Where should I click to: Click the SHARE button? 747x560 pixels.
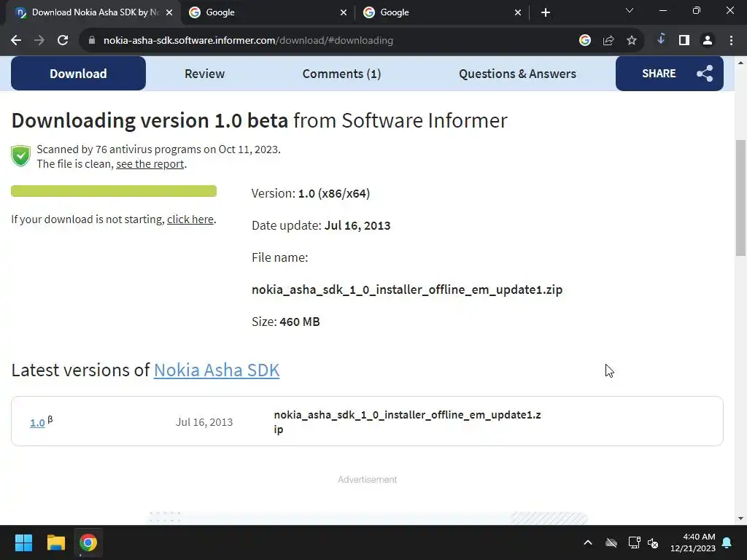pyautogui.click(x=670, y=74)
